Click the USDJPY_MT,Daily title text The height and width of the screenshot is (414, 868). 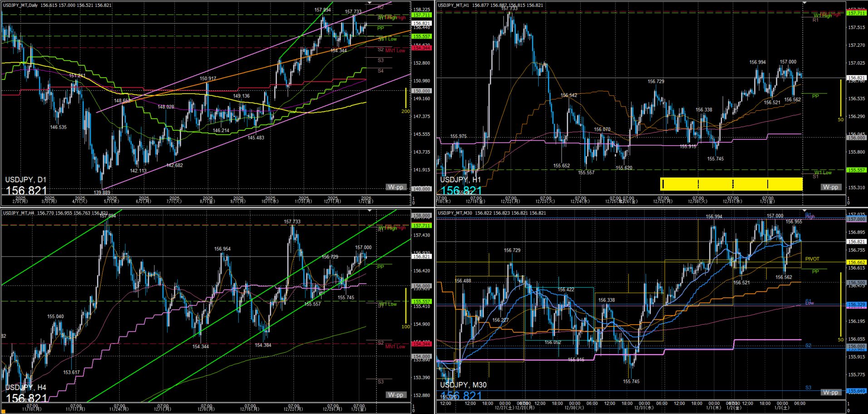20,5
